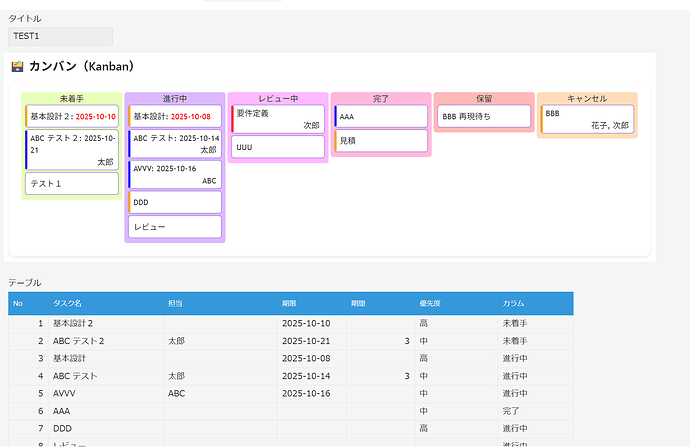Open the 要件定義 card in レビュー中
This screenshot has height=447, width=690.
278,119
